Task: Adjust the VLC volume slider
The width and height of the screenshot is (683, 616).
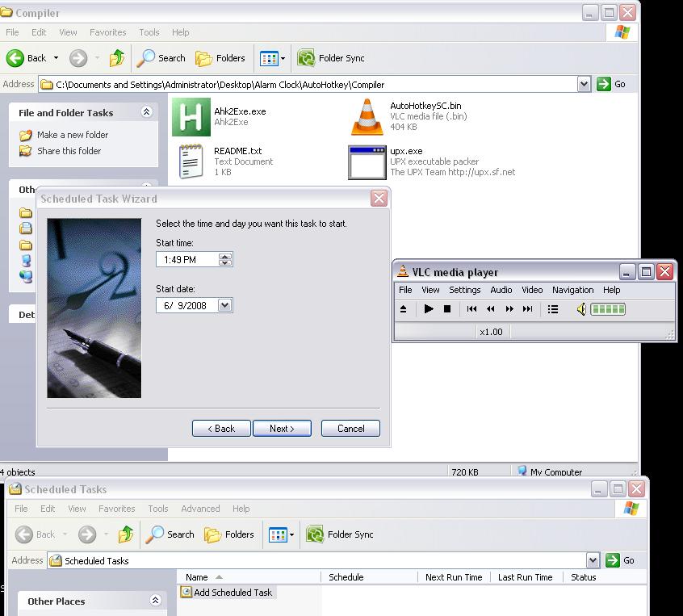Action: [608, 309]
